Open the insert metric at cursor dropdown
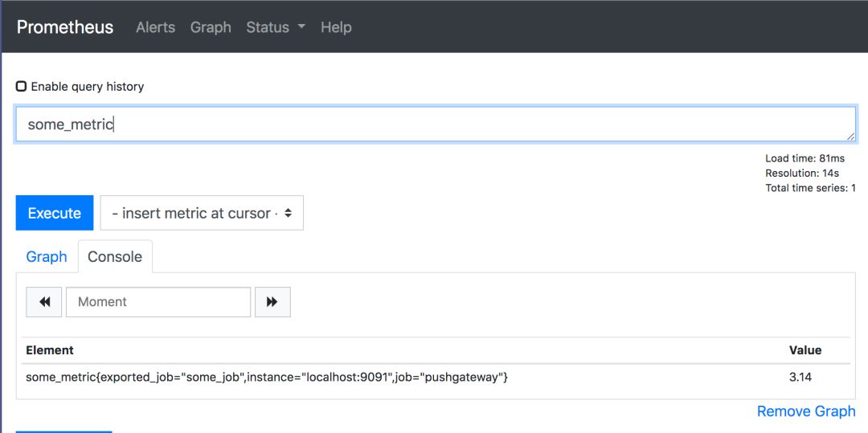 pos(202,213)
